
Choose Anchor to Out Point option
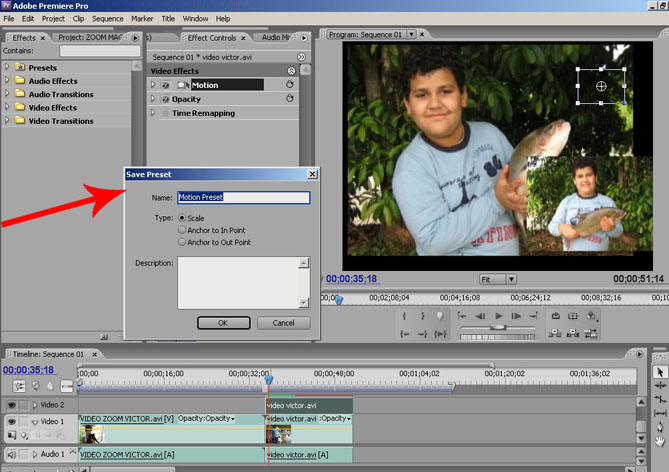[x=181, y=242]
